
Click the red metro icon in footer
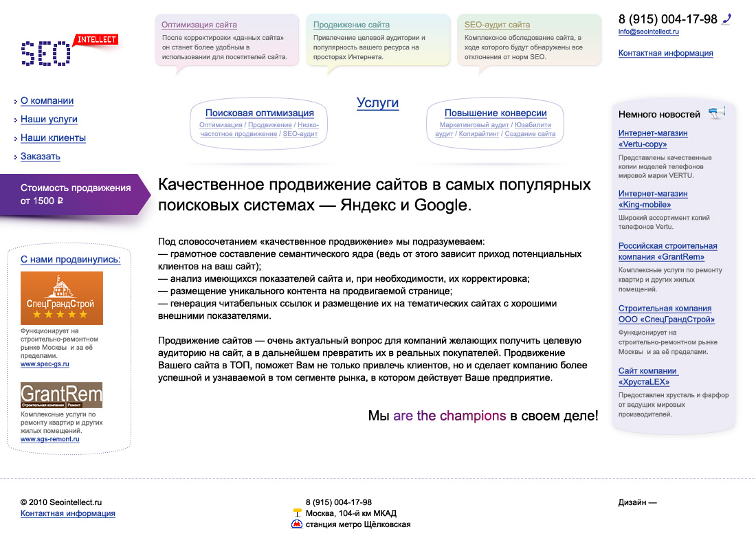click(297, 524)
